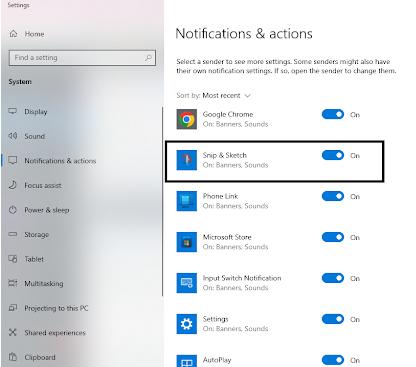Click the Input Switch Notification icon

(x=186, y=283)
